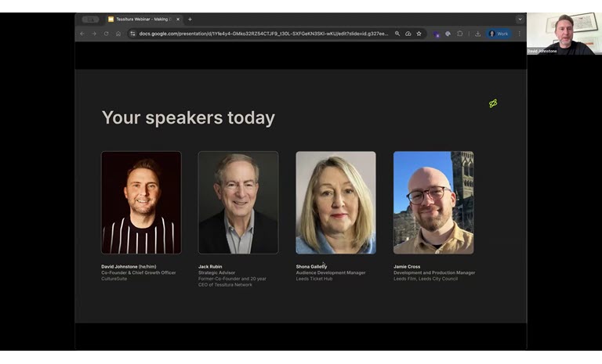Select Jack Rubin's headshot on the slide
Image resolution: width=602 pixels, height=364 pixels.
pyautogui.click(x=238, y=202)
